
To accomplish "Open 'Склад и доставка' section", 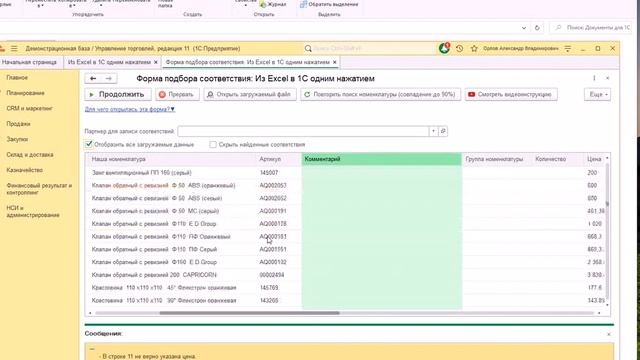I will (x=30, y=155).
